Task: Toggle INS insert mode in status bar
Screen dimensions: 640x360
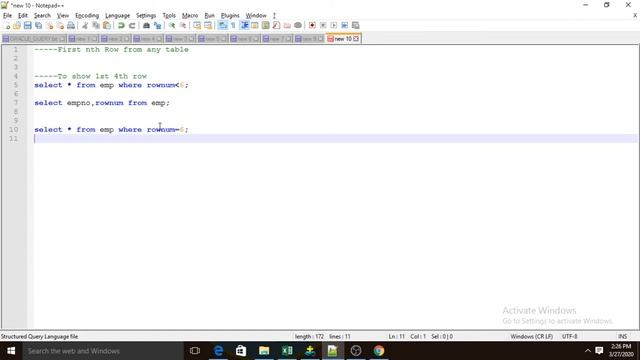Action: (x=622, y=336)
